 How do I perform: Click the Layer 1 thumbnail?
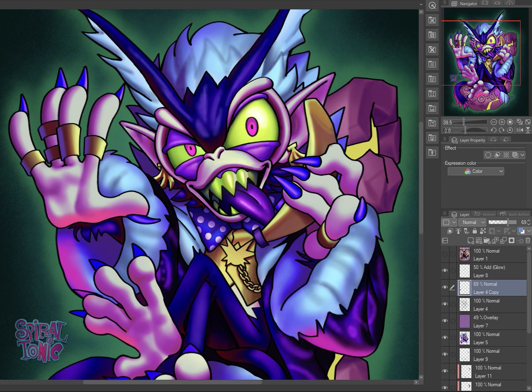click(x=464, y=254)
